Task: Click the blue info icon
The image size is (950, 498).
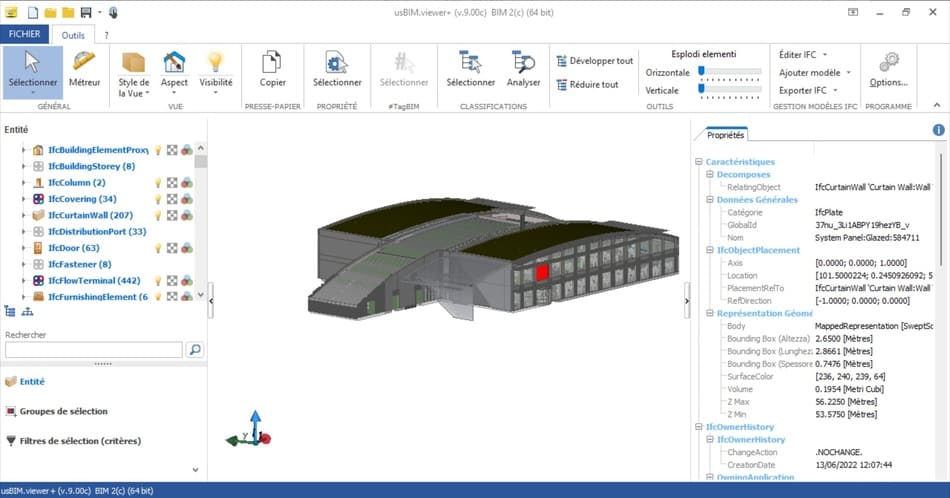Action: tap(938, 130)
